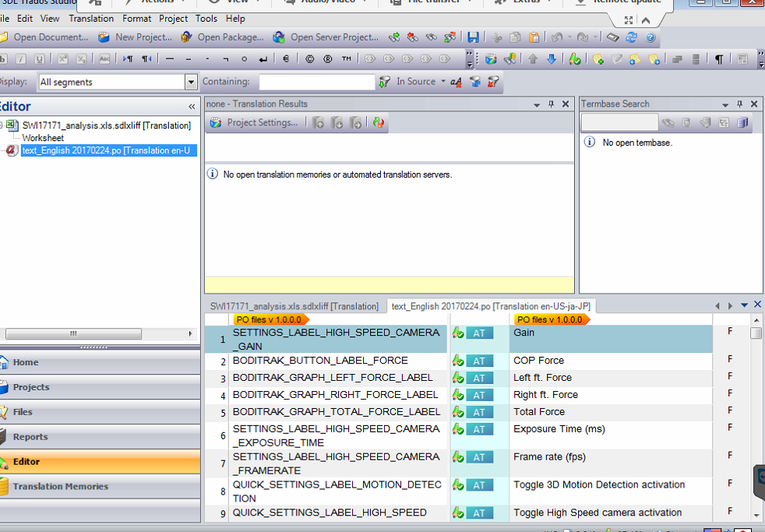This screenshot has width=765, height=532.
Task: Show the next document tab arrow
Action: [731, 306]
